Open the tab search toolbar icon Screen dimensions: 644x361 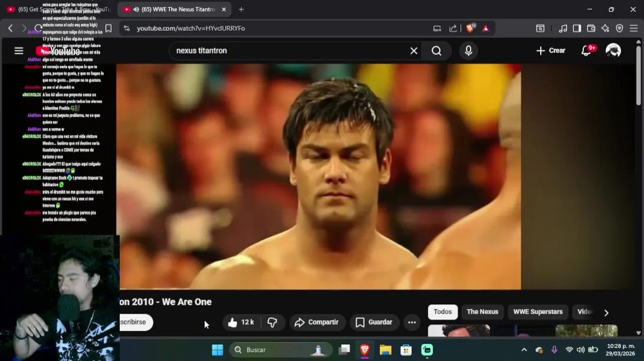(x=540, y=29)
